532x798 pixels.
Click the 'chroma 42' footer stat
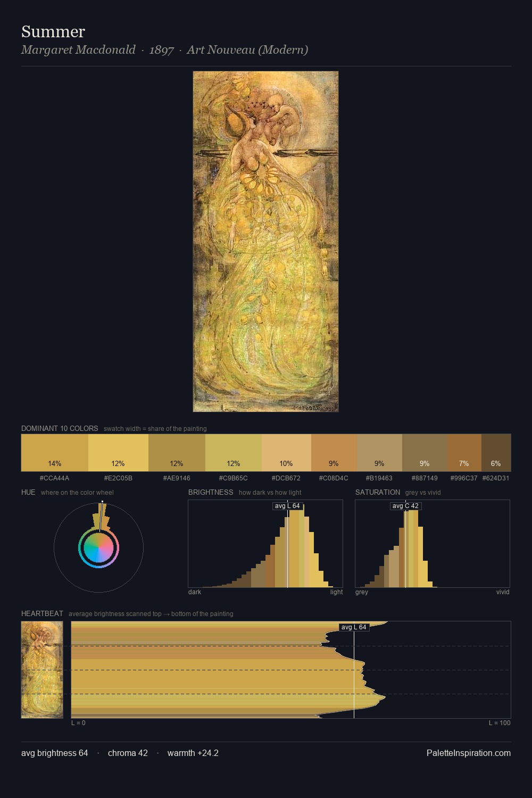[x=128, y=753]
